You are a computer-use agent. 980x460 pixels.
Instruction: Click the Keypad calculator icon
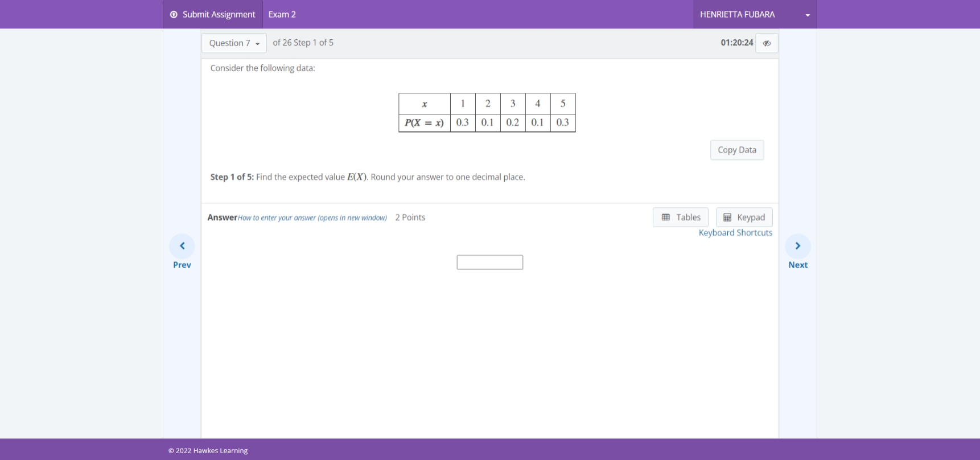click(727, 217)
